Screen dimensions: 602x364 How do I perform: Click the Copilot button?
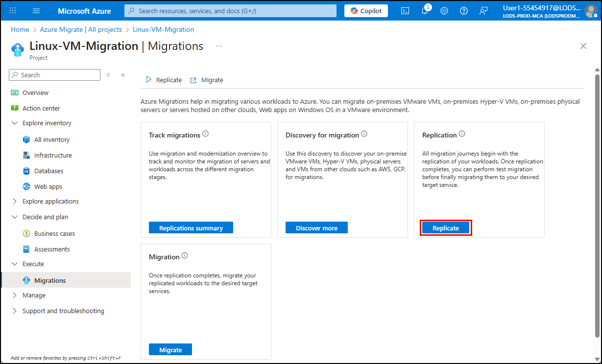coord(366,11)
